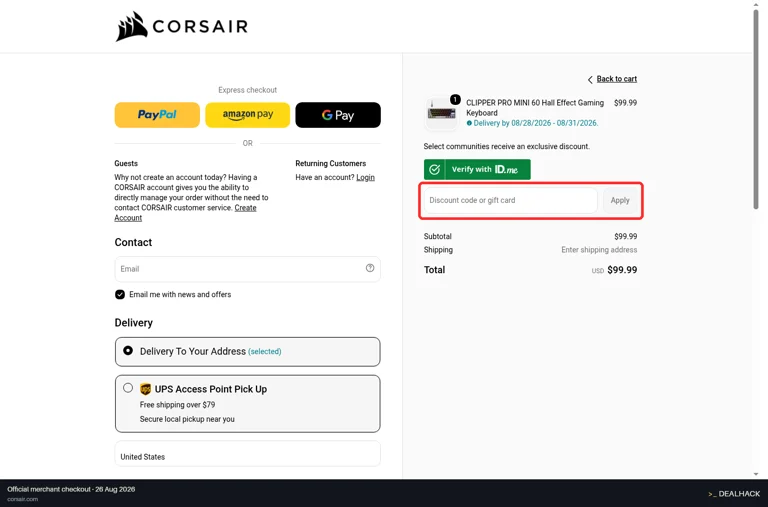Open the Login link for returning customers

365,177
